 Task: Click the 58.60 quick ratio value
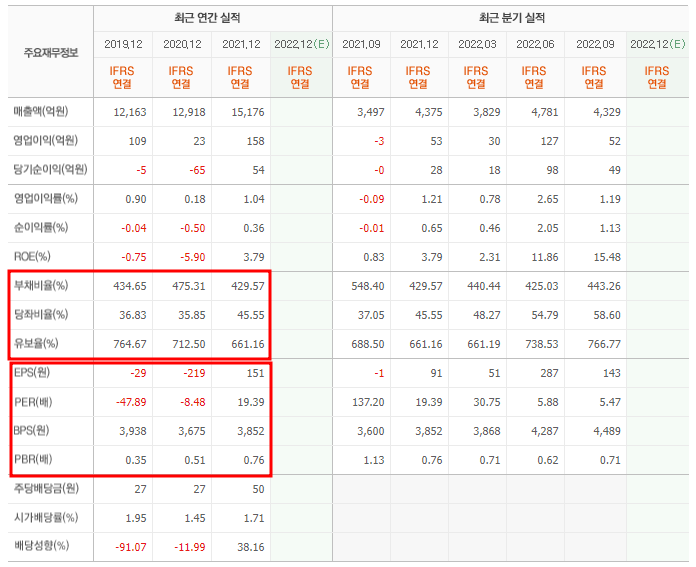click(607, 315)
